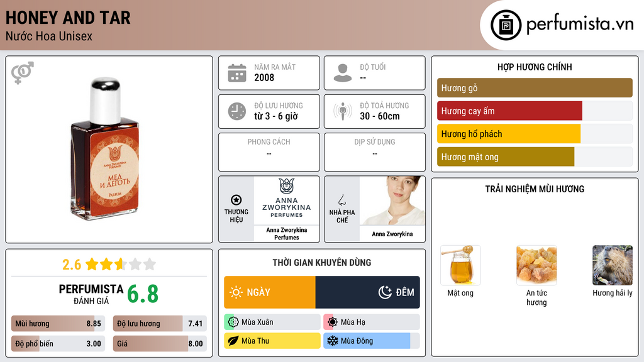Click the spring flower icon for Mùa Xuân

pos(233,322)
